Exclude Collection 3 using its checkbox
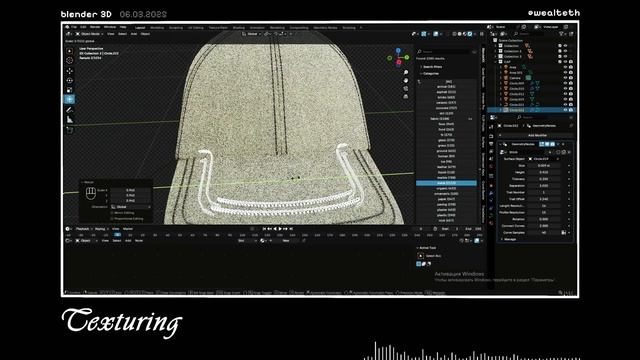 pos(560,56)
